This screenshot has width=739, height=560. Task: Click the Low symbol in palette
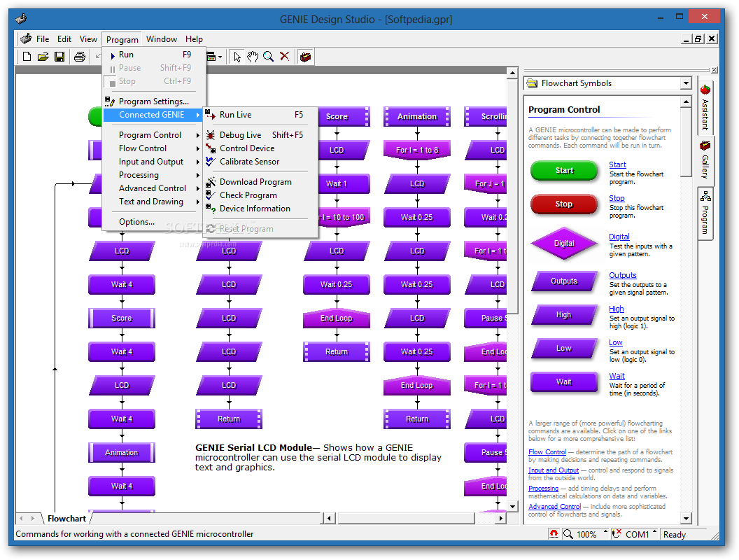[564, 349]
